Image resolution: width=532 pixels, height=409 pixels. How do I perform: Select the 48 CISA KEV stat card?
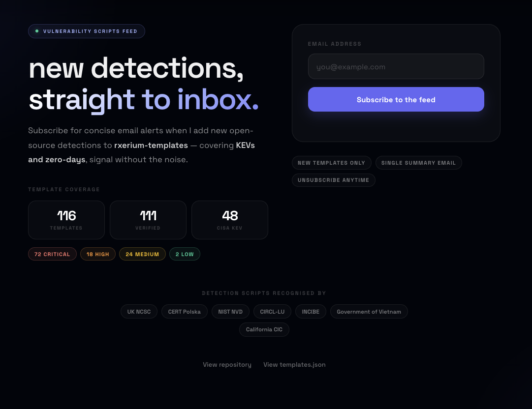230,220
